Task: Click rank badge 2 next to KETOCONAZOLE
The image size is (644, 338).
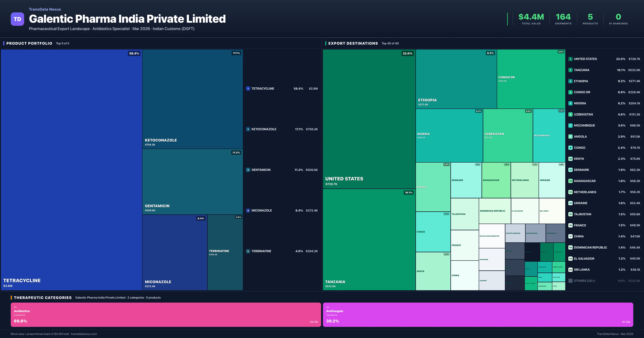Action: pyautogui.click(x=248, y=129)
